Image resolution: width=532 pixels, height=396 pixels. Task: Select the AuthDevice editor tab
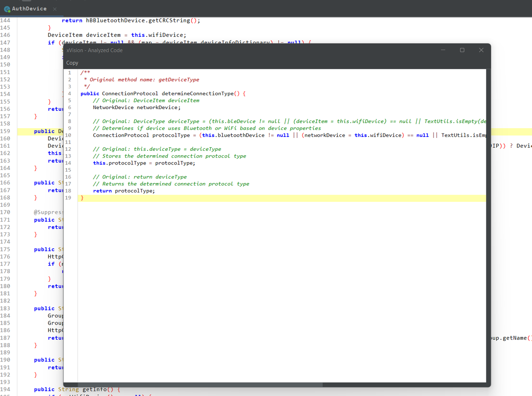[29, 8]
